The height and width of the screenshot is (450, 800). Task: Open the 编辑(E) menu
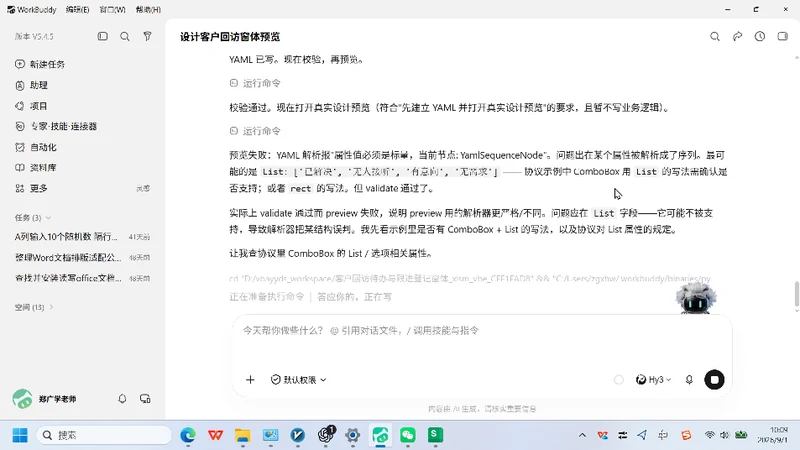[x=78, y=10]
